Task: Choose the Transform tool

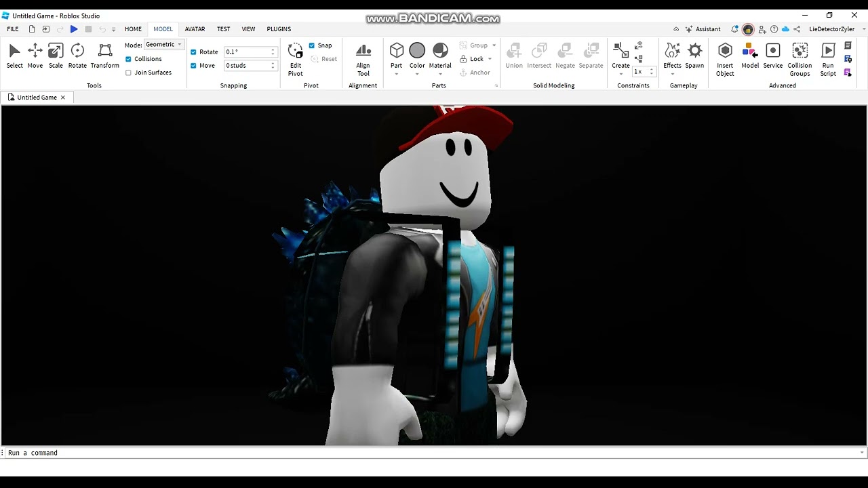Action: (x=105, y=56)
